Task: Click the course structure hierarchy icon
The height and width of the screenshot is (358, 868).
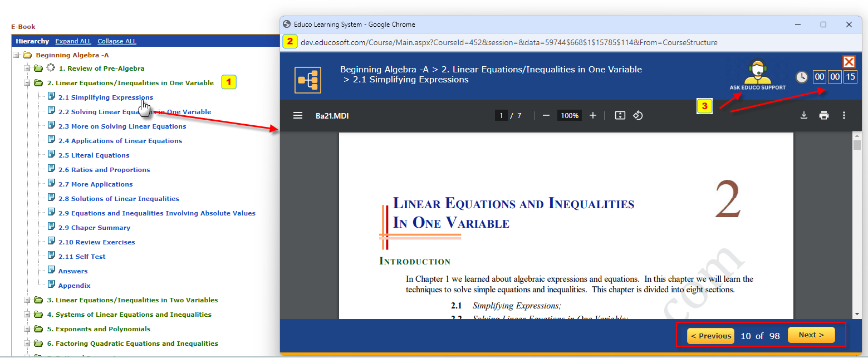Action: [x=308, y=80]
